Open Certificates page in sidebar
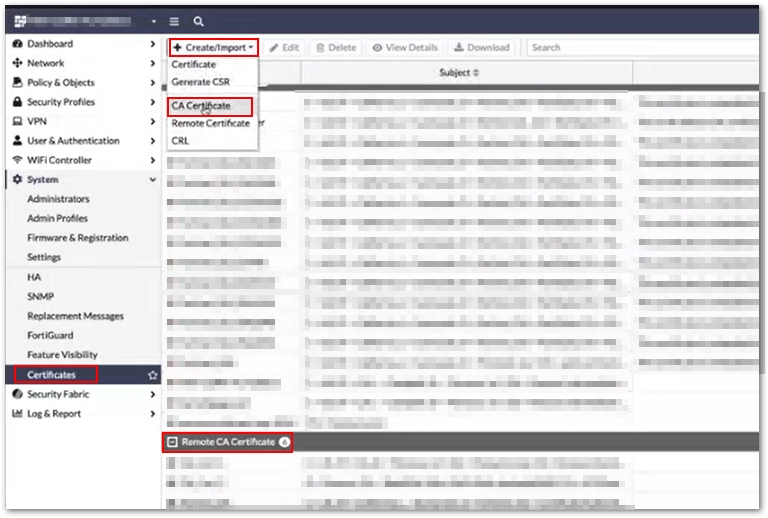This screenshot has height=518, width=768. pyautogui.click(x=51, y=375)
